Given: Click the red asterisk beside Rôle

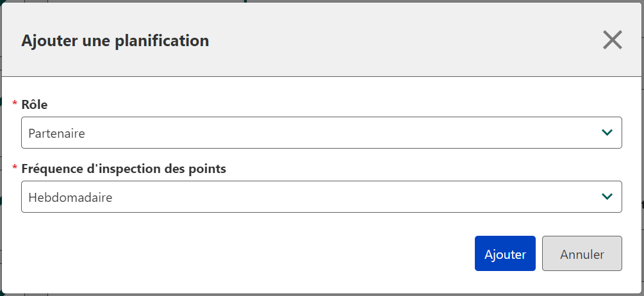Looking at the screenshot, I should coord(15,103).
